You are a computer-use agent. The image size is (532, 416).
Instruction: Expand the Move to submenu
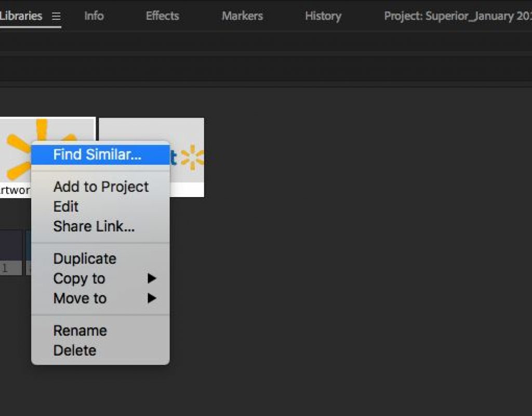coord(100,298)
